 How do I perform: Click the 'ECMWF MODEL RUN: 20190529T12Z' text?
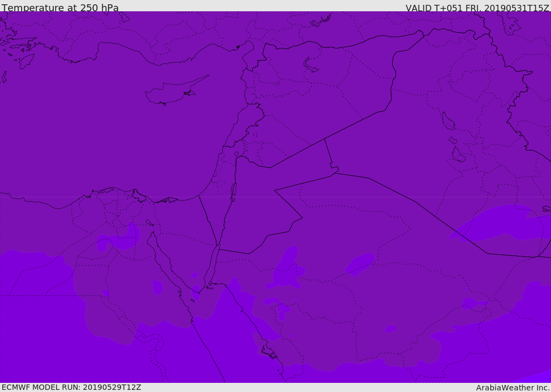coord(72,387)
